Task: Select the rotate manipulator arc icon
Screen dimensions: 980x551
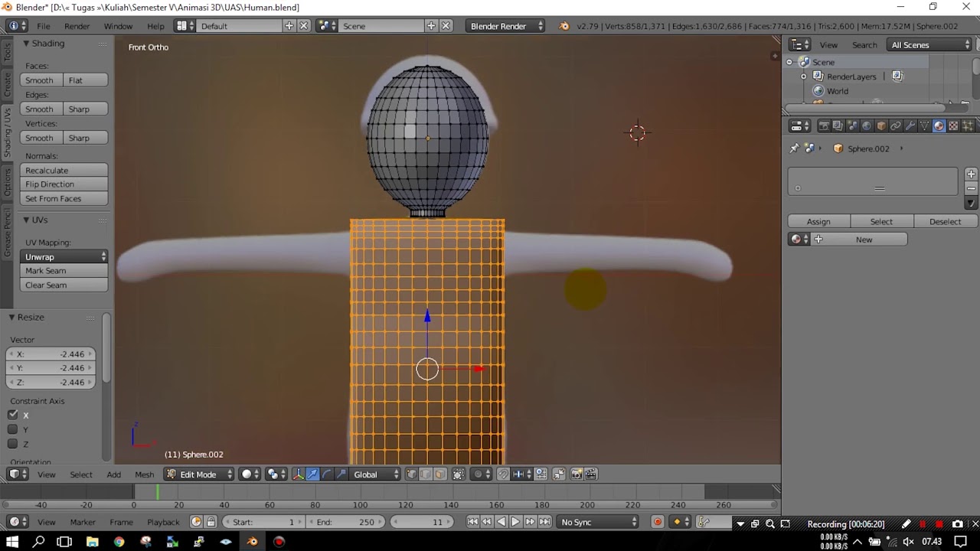Action: tap(327, 474)
